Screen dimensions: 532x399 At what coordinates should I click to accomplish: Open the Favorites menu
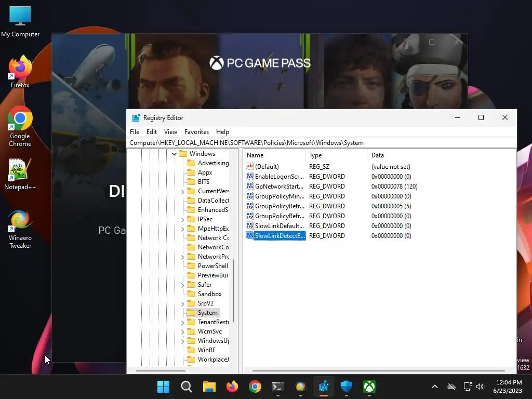196,132
